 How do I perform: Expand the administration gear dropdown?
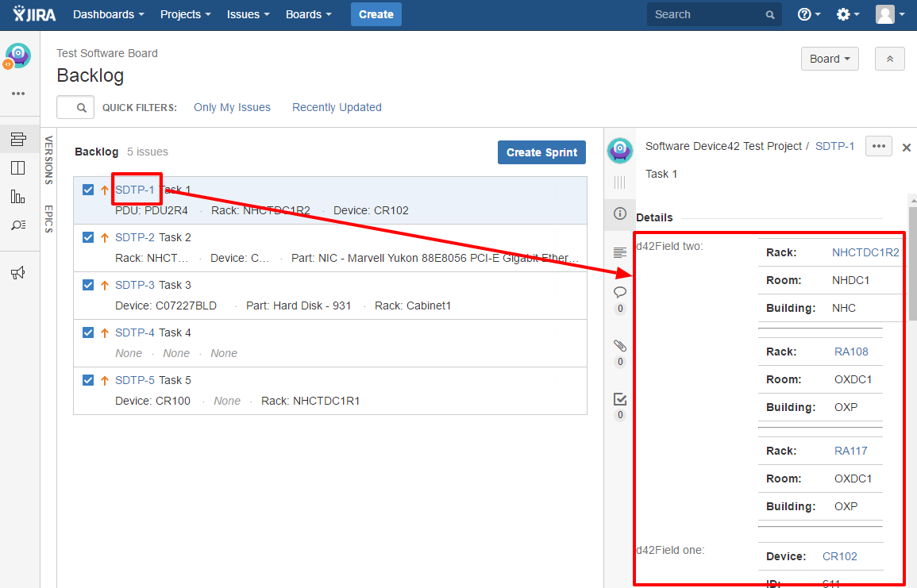pos(848,14)
